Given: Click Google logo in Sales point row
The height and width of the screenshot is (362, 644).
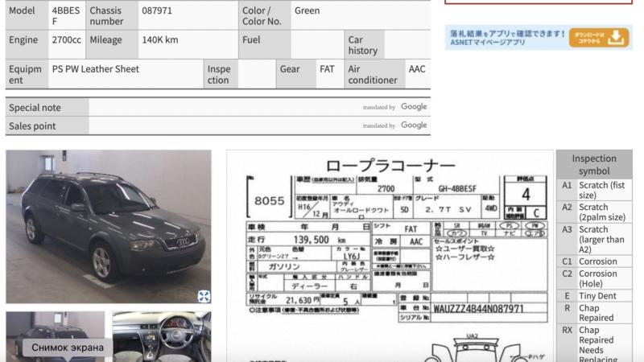Looking at the screenshot, I should (x=414, y=125).
